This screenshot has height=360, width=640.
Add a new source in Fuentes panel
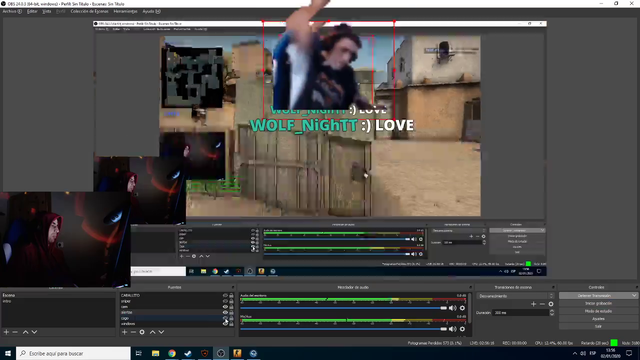click(x=124, y=332)
